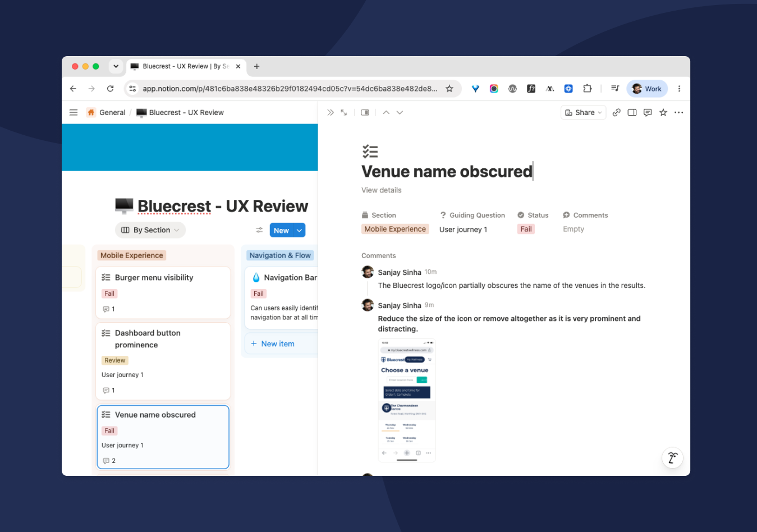Image resolution: width=757 pixels, height=532 pixels.
Task: Open the page in full screen
Action: (344, 112)
